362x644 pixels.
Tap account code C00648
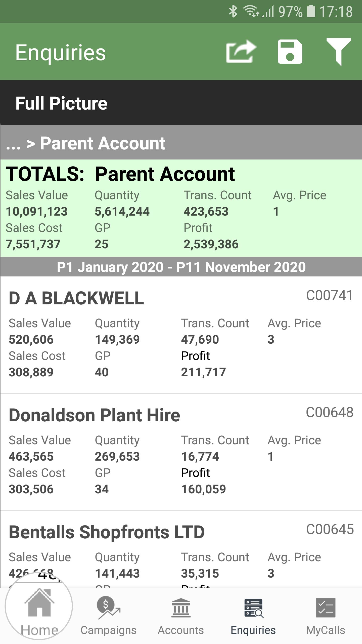329,412
